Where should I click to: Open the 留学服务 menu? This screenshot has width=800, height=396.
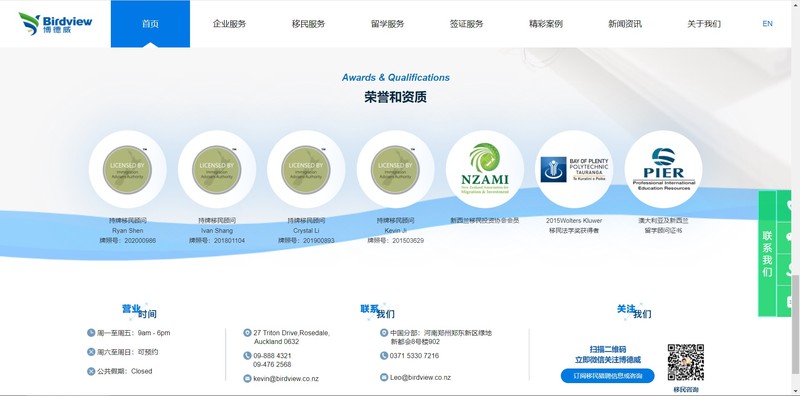pos(387,23)
